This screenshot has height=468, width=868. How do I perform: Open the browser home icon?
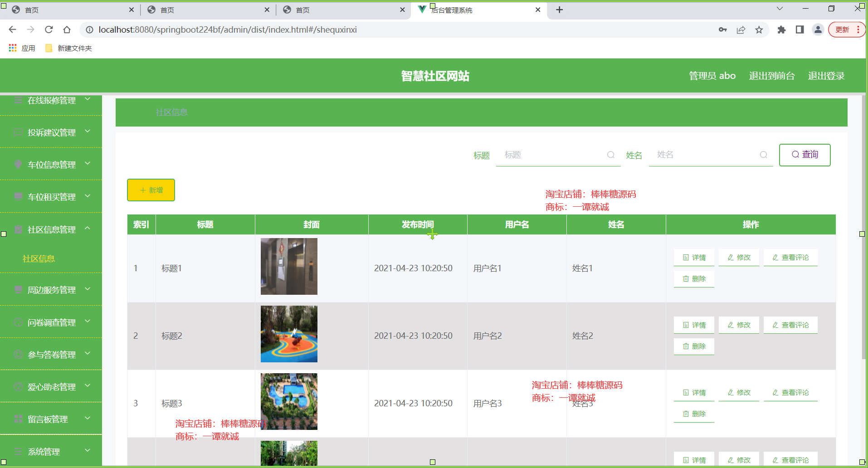[x=67, y=29]
